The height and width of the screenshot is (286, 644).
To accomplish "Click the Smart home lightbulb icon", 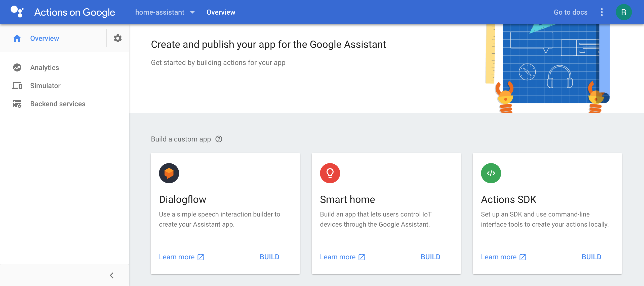I will point(330,173).
